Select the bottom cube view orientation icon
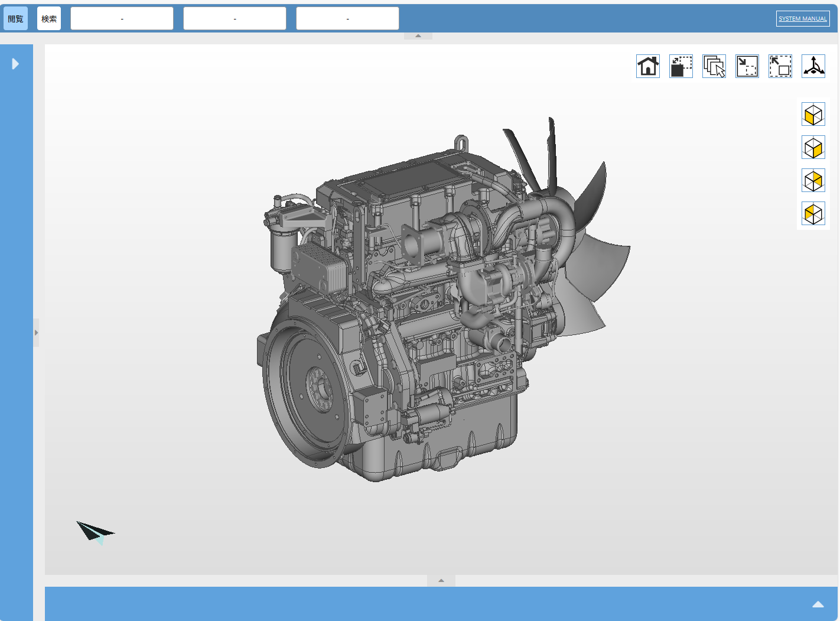This screenshot has width=840, height=621. click(x=813, y=213)
